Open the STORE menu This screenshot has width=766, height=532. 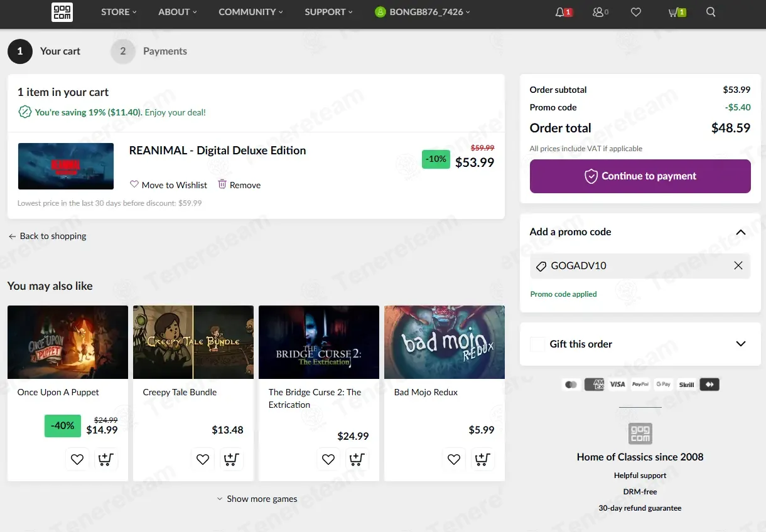tap(119, 12)
